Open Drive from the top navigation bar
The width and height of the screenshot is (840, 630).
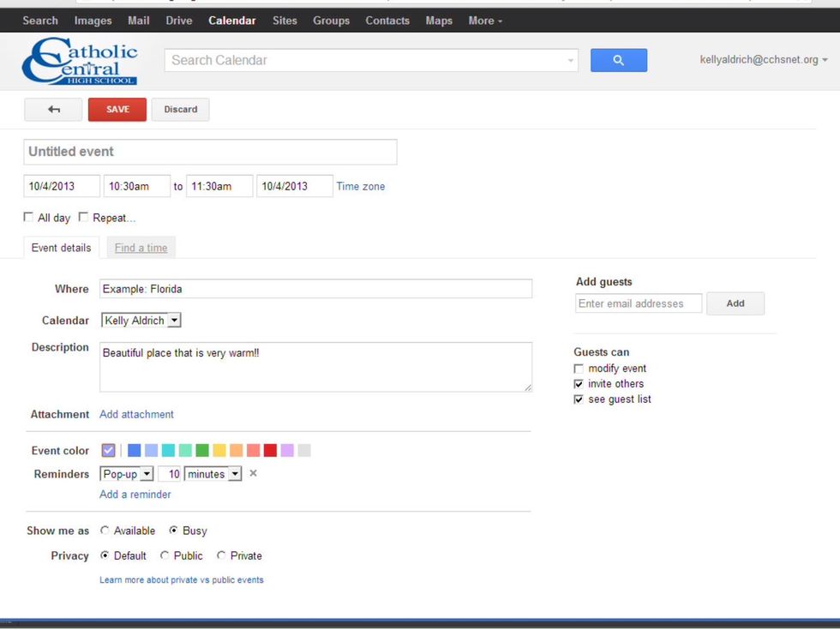(x=178, y=21)
